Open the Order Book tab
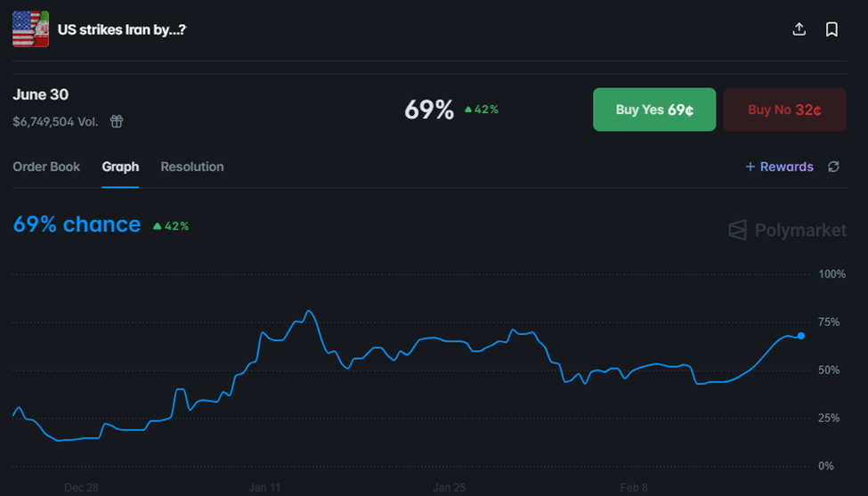Viewport: 868px width, 496px height. [46, 167]
